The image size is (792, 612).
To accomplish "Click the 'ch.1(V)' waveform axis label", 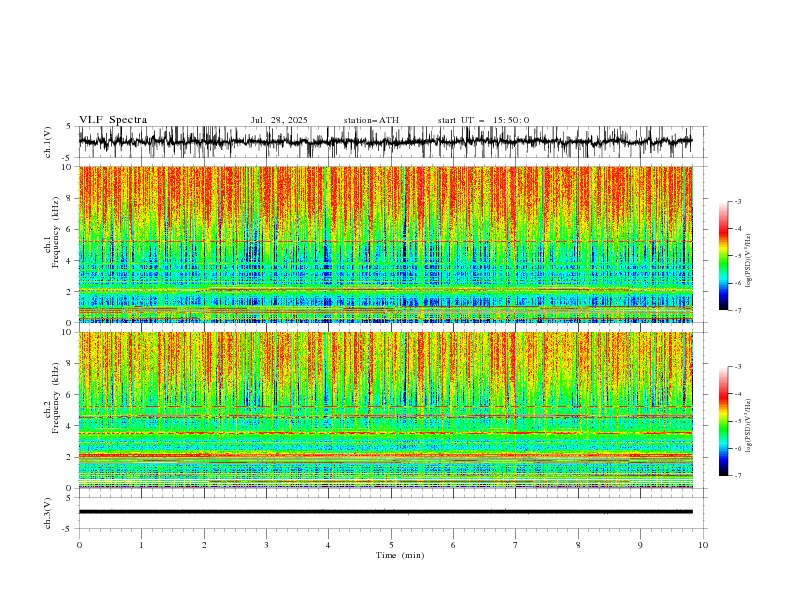I will click(48, 142).
